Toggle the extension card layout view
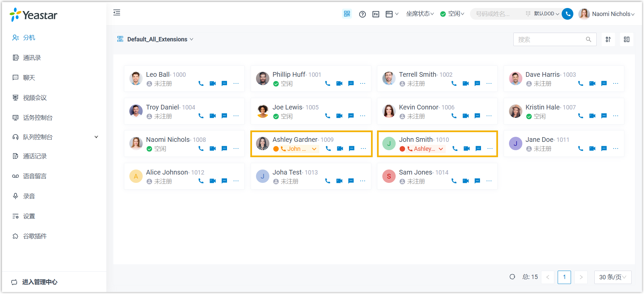This screenshot has width=644, height=294. pos(627,39)
